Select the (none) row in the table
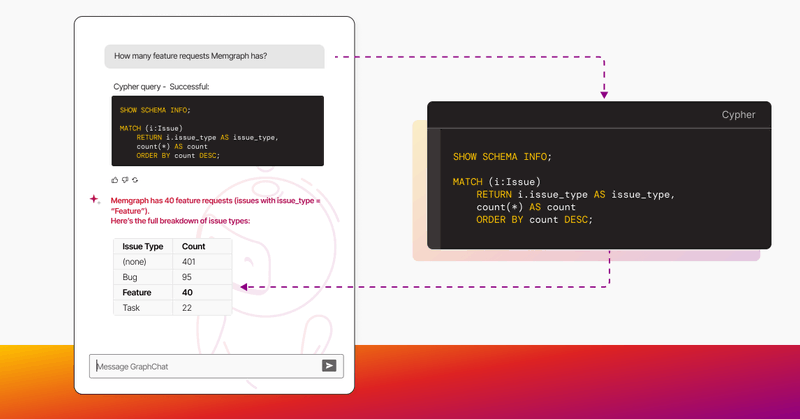Image resolution: width=800 pixels, height=419 pixels. point(172,262)
